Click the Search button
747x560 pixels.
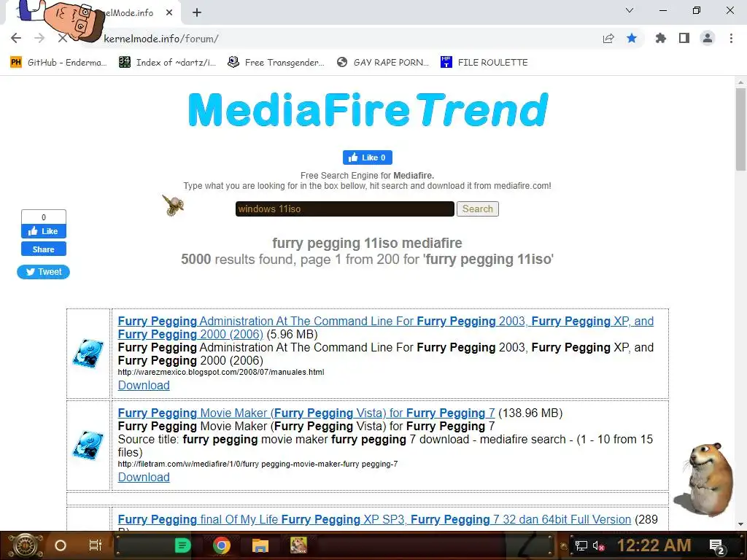click(x=477, y=209)
